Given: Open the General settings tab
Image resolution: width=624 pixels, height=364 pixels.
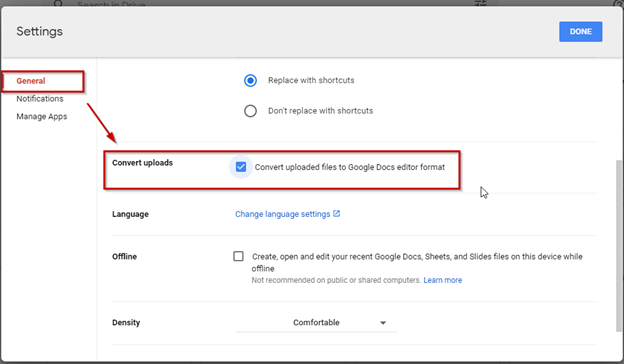Looking at the screenshot, I should tap(31, 81).
